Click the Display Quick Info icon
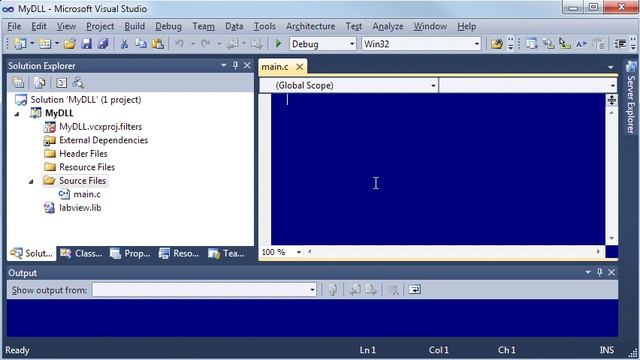This screenshot has width=640, height=360. tap(565, 44)
